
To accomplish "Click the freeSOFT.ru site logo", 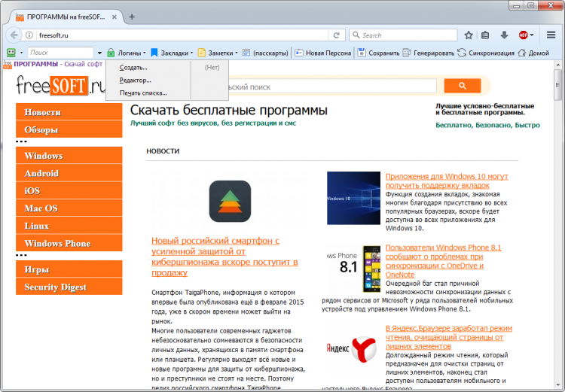I will point(60,86).
